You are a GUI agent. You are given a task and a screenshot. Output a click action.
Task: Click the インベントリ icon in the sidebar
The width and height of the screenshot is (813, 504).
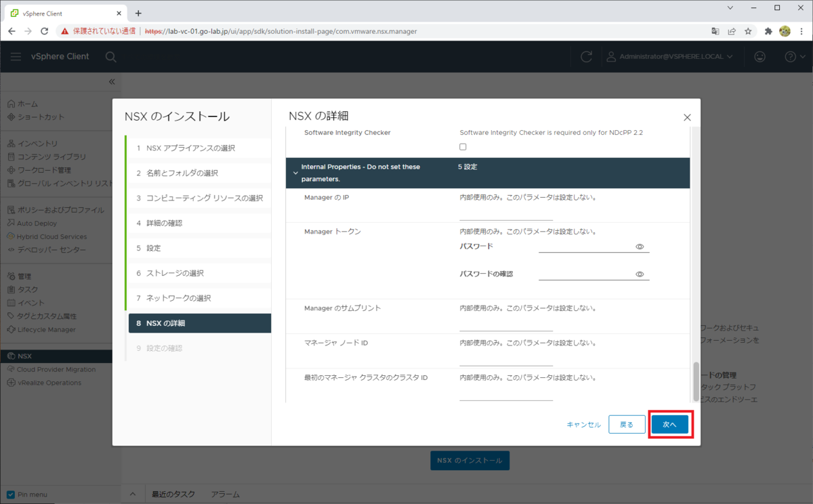(x=12, y=144)
